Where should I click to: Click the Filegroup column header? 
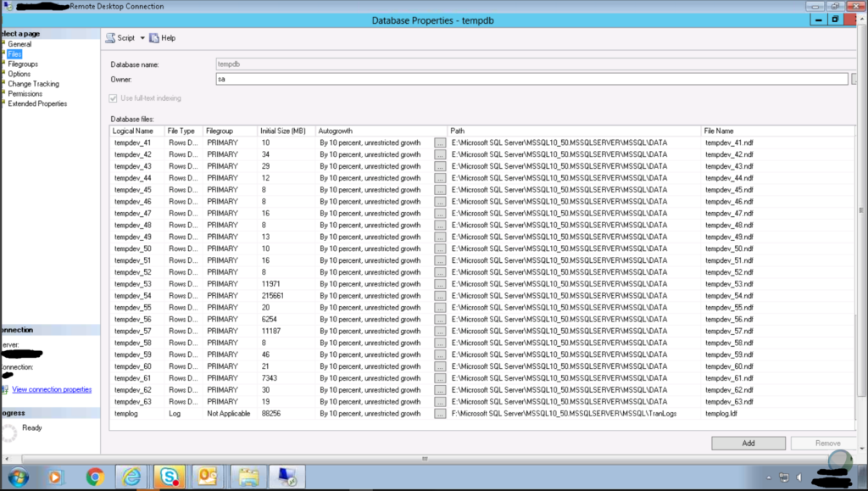pyautogui.click(x=231, y=131)
